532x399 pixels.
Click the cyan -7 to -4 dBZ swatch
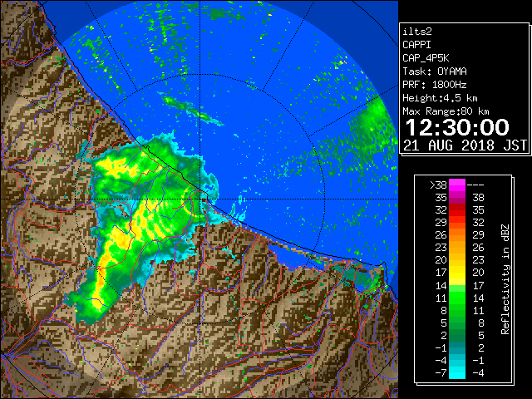click(457, 372)
